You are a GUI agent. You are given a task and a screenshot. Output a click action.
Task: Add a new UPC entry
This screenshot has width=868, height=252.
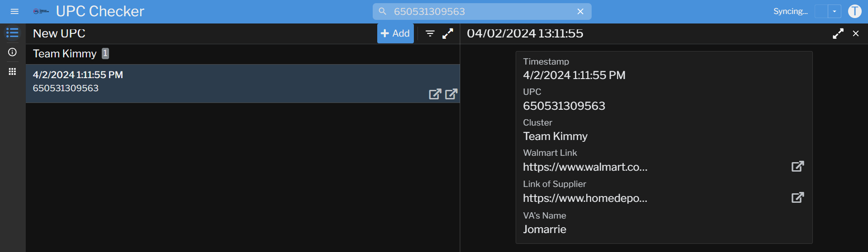[x=395, y=33]
